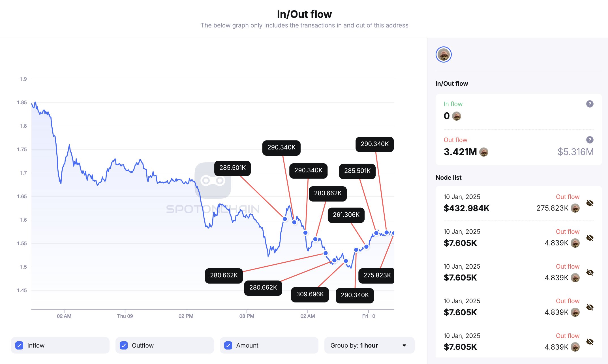Uncheck the Inflow checkbox
Viewport: 608px width, 364px height.
click(x=19, y=345)
